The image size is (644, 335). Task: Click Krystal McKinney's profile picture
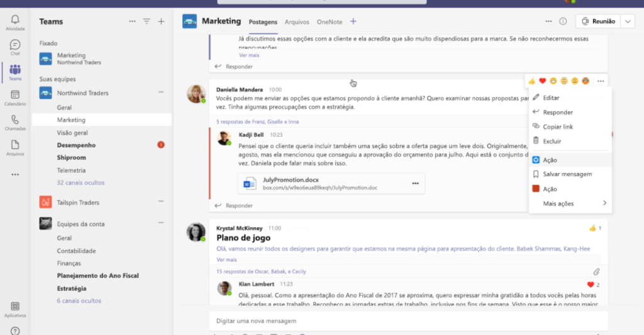coord(196,232)
